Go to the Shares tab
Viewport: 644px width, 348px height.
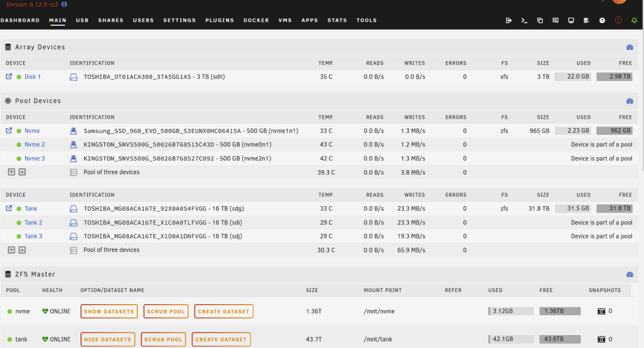111,20
